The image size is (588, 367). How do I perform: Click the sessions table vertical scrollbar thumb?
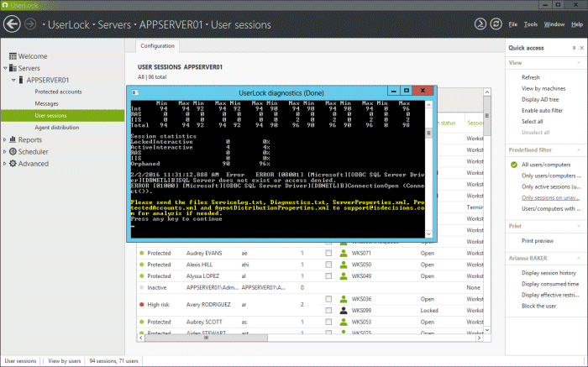click(x=486, y=115)
